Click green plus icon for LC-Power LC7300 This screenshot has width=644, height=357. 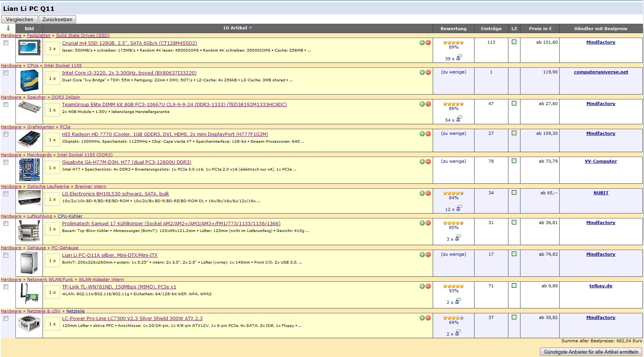422,318
